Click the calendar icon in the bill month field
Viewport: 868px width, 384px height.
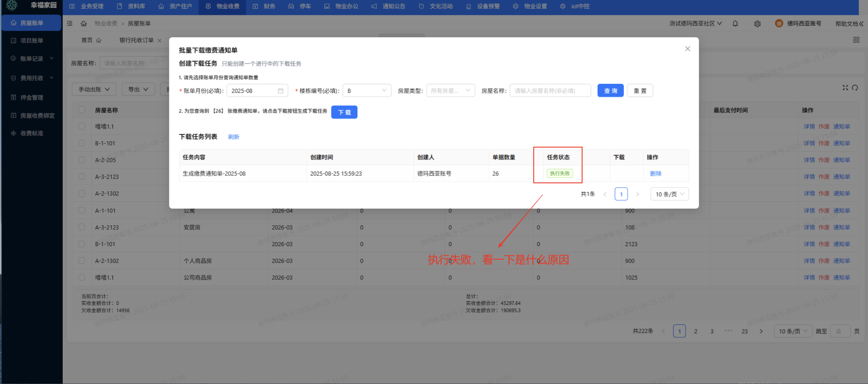(280, 91)
